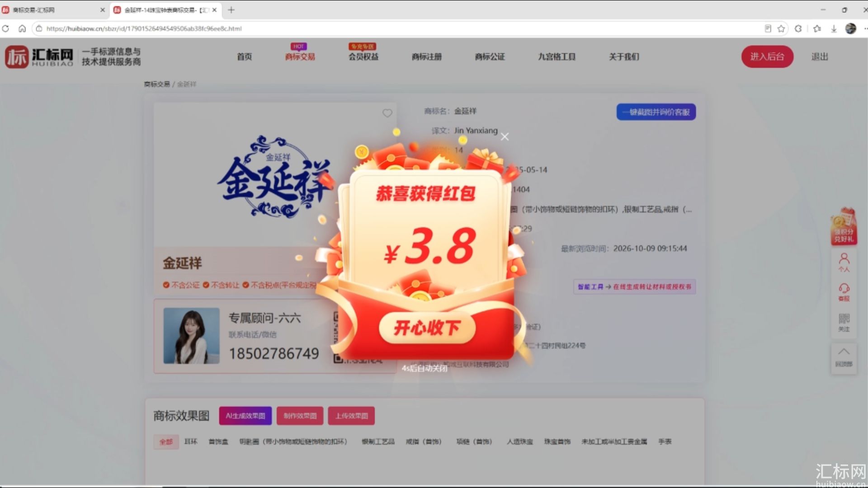Refresh the page using the browser reload icon
This screenshot has height=488, width=868.
[5, 28]
